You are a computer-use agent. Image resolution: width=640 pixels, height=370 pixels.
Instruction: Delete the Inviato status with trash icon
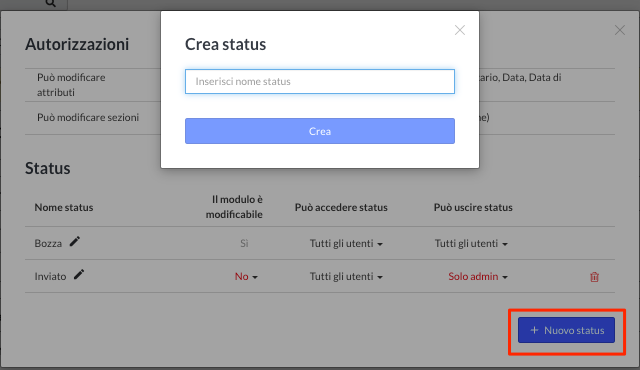594,277
